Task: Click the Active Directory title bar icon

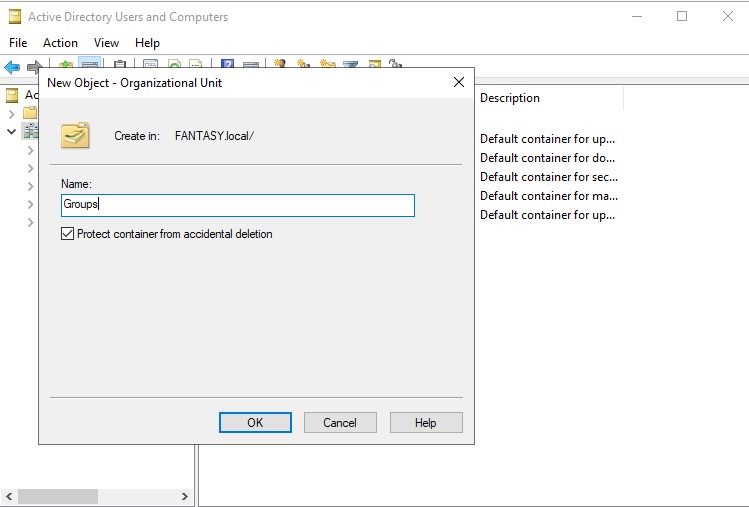Action: click(x=15, y=17)
